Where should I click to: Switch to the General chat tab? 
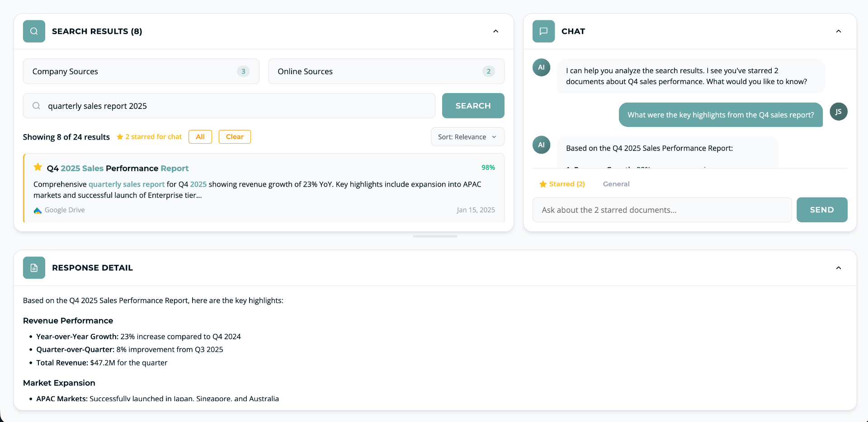616,184
